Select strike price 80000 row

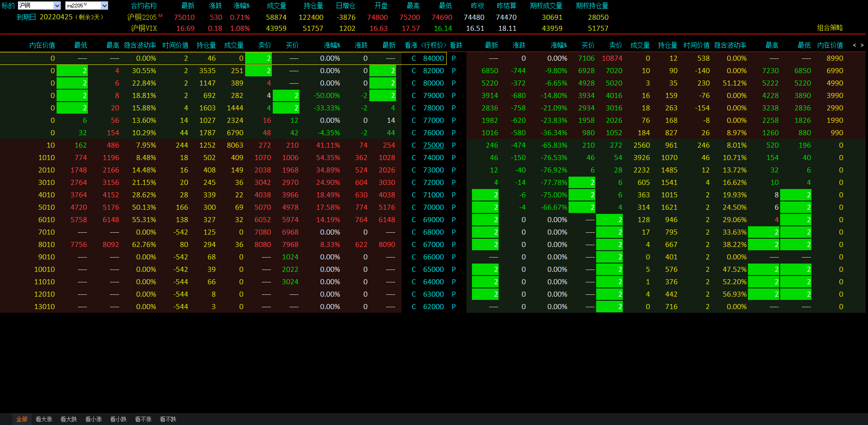(433, 83)
